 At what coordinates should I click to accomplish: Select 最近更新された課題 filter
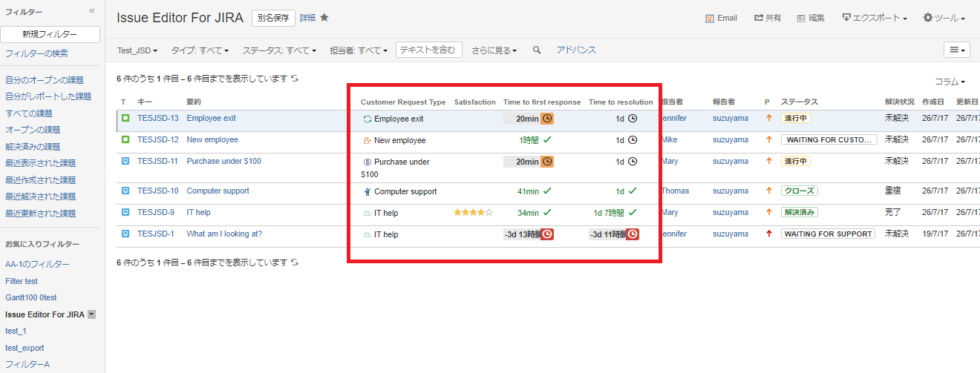tap(41, 214)
